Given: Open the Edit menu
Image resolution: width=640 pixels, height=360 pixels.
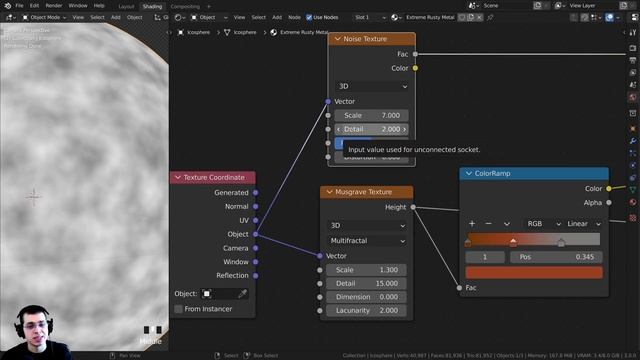Looking at the screenshot, I should point(34,6).
